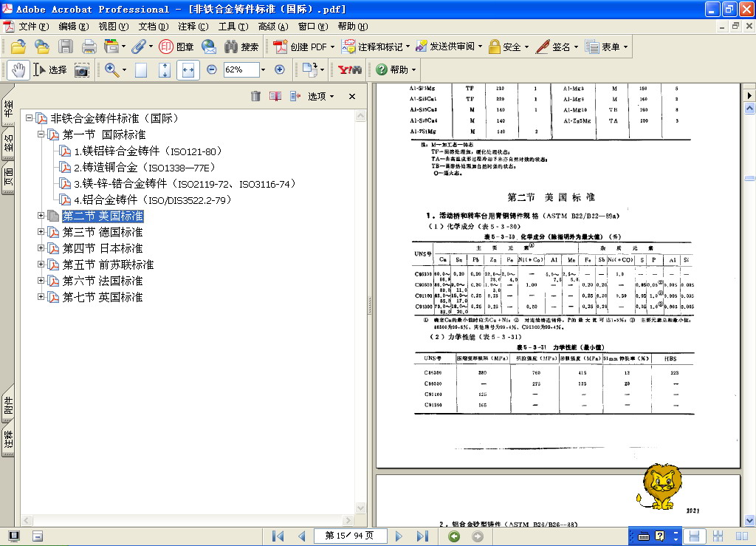Click the plus Zoom In button

point(280,70)
